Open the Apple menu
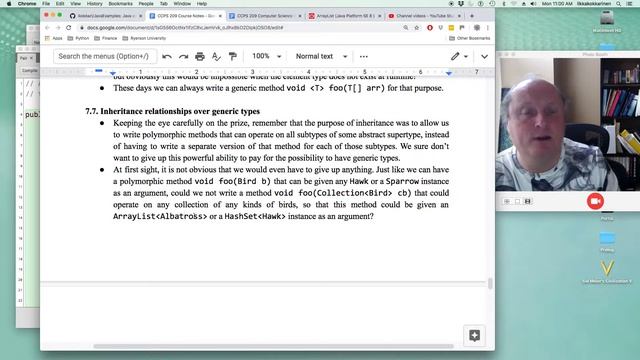This screenshot has height=360, width=640. [x=9, y=3]
